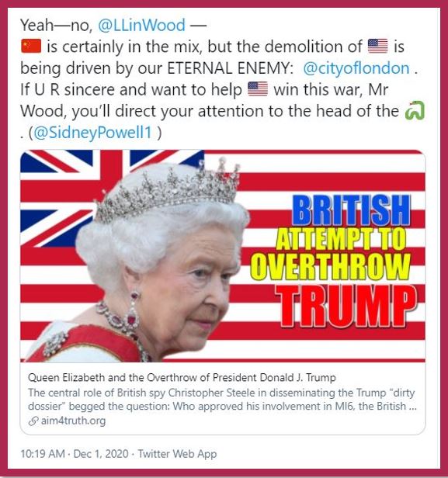Click the article description about Christopher Steele
The width and height of the screenshot is (448, 478).
pos(222,400)
